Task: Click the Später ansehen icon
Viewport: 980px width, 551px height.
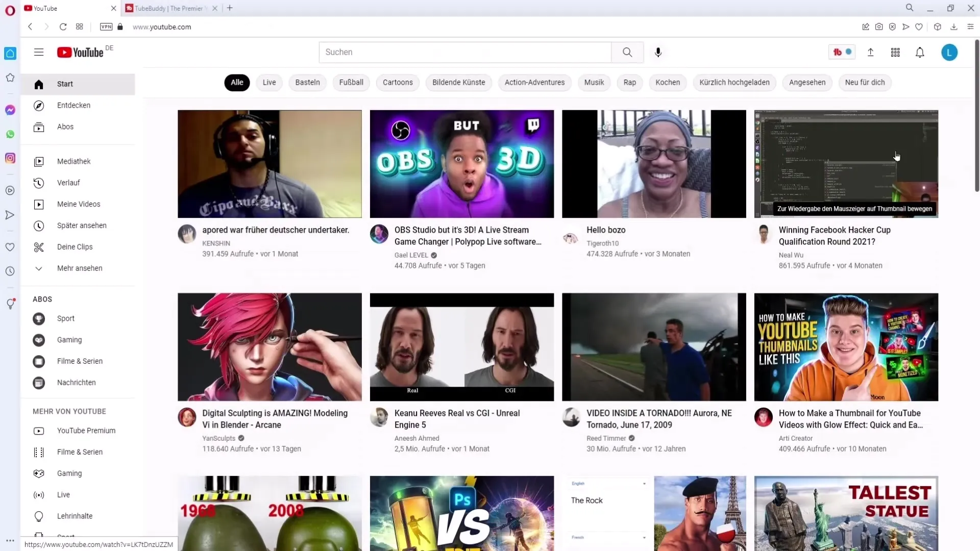Action: 38,226
